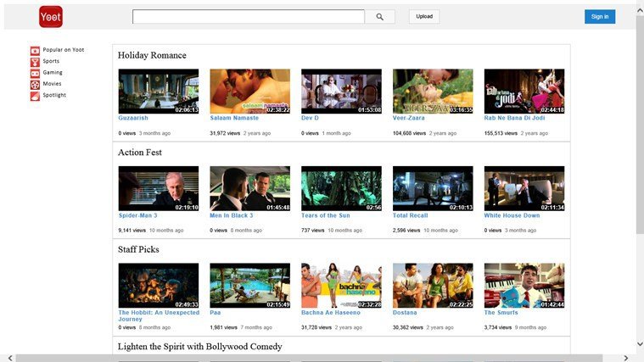Viewport: 644px width, 362px height.
Task: Click the 31,972 views text
Action: point(225,133)
